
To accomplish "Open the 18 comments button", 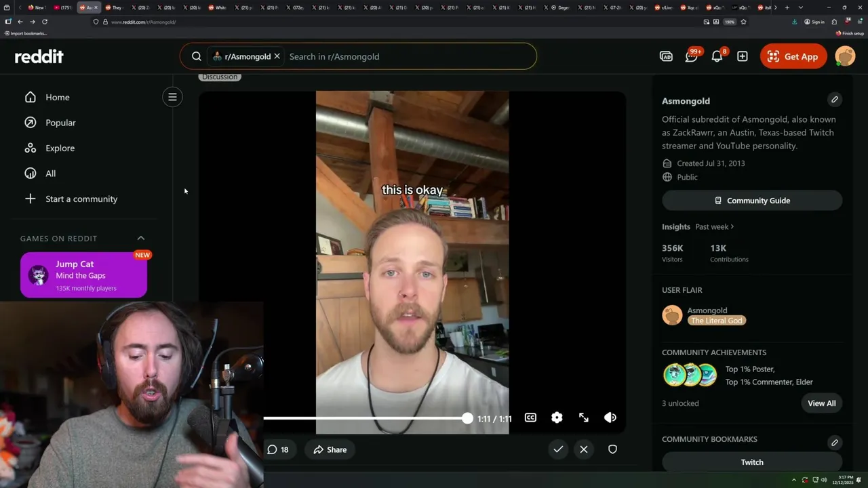I will click(278, 449).
